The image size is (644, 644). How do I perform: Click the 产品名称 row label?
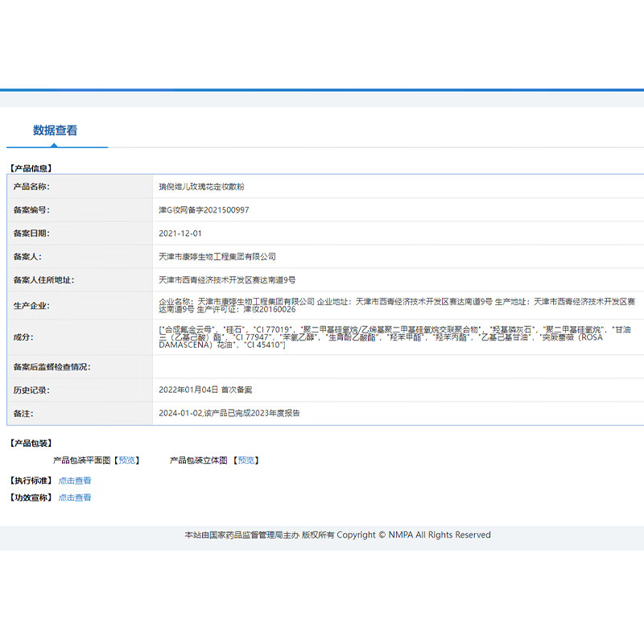coord(31,187)
